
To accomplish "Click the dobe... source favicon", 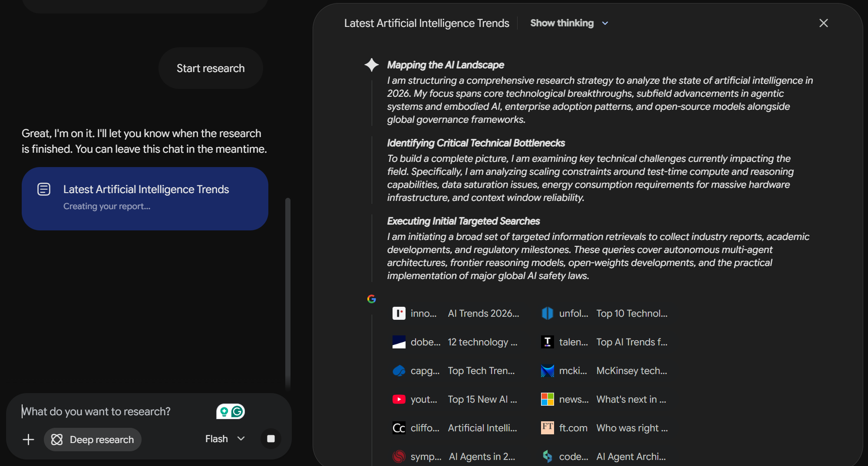I will 399,342.
